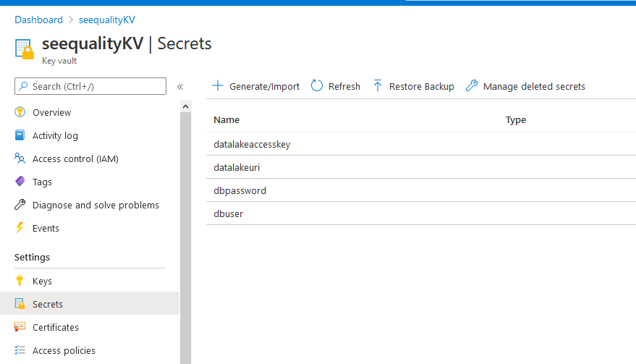The width and height of the screenshot is (636, 364).
Task: Click the Keys yellow key icon
Action: (x=20, y=280)
